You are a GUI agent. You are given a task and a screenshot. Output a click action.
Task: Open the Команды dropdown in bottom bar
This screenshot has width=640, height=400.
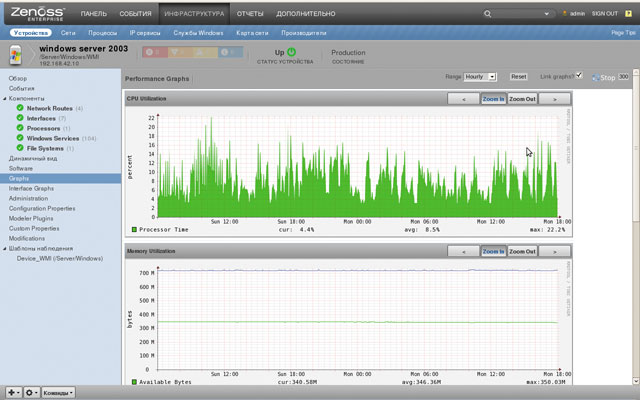58,393
